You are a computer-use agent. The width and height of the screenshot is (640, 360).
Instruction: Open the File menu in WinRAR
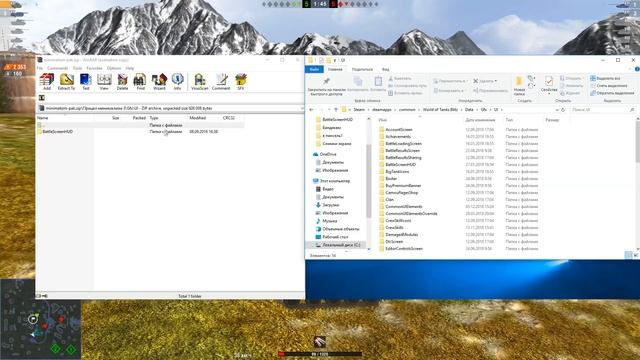(x=40, y=68)
